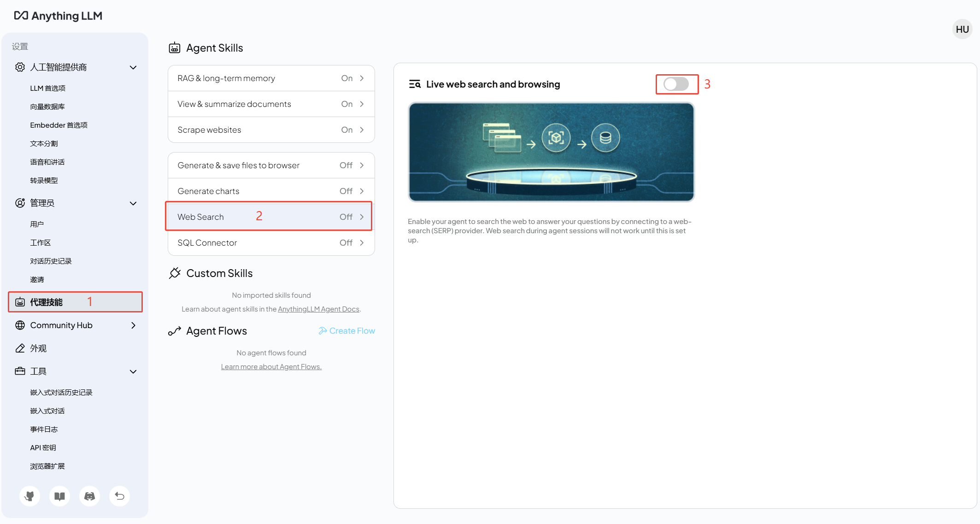Viewport: 980px width, 524px height.
Task: Click the gear icon beside 人工智能提供商
Action: coord(20,67)
